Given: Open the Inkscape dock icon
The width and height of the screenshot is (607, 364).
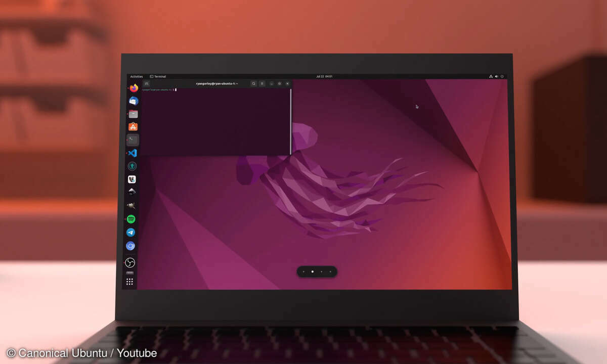Looking at the screenshot, I should pos(132,192).
